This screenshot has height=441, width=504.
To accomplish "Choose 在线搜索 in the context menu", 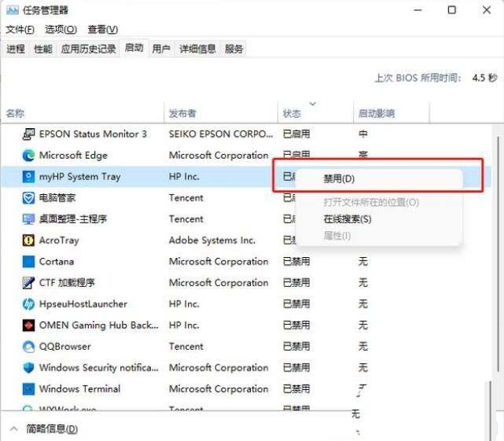I will 347,219.
